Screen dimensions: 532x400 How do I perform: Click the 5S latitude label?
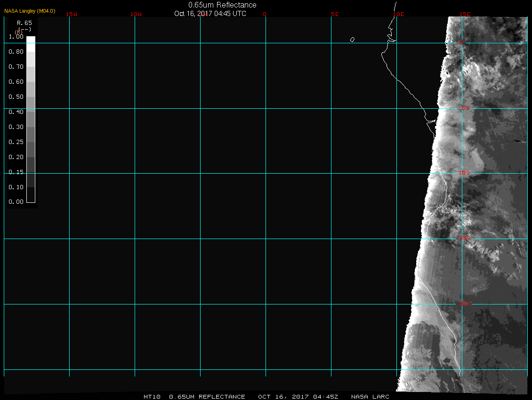click(466, 108)
